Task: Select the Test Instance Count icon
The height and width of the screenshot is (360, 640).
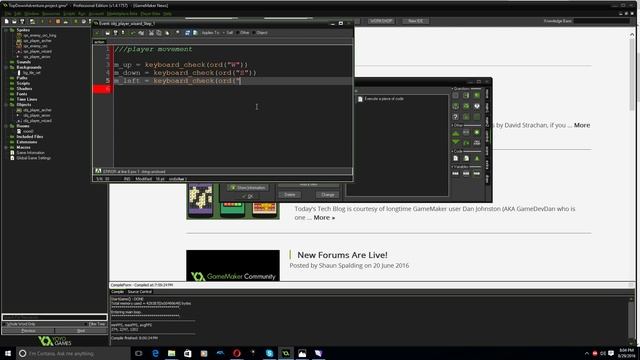Action: click(455, 106)
